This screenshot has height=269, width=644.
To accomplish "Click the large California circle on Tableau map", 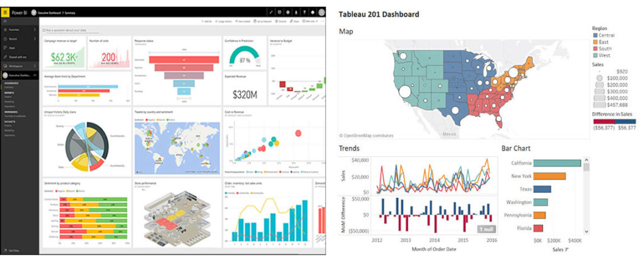I will click(405, 92).
